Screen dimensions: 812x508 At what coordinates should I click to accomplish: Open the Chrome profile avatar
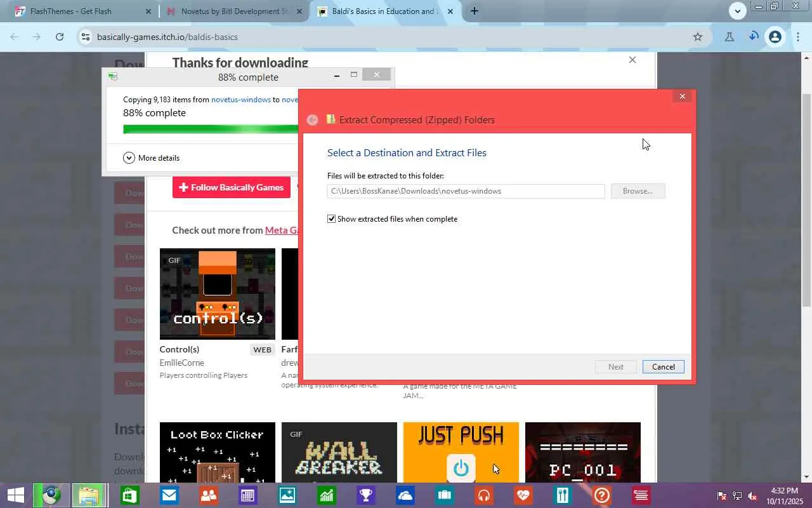pos(775,37)
